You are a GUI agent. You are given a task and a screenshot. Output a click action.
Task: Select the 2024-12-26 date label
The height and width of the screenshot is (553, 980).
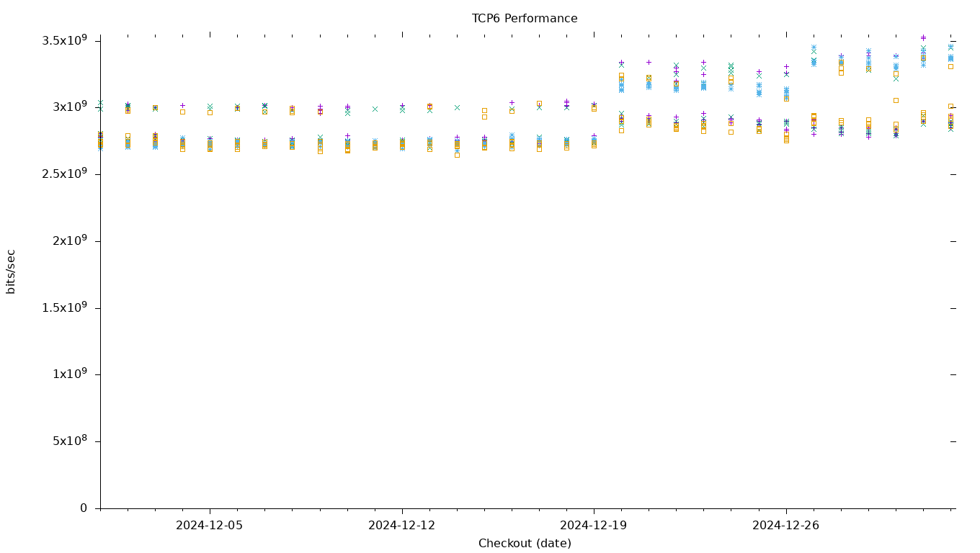786,526
